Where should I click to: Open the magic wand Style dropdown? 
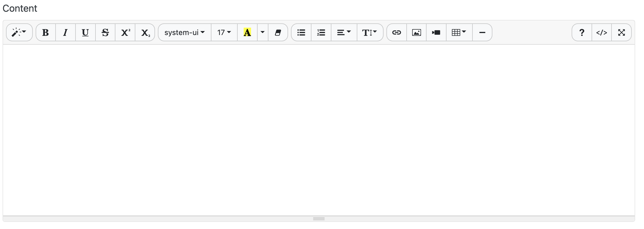point(19,32)
